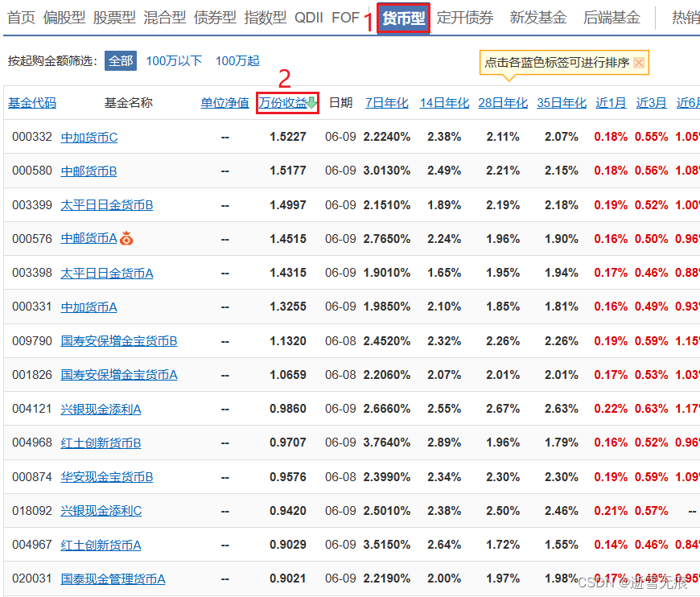Open fund 华安现金宝货币B
This screenshot has height=597, width=700.
click(107, 477)
